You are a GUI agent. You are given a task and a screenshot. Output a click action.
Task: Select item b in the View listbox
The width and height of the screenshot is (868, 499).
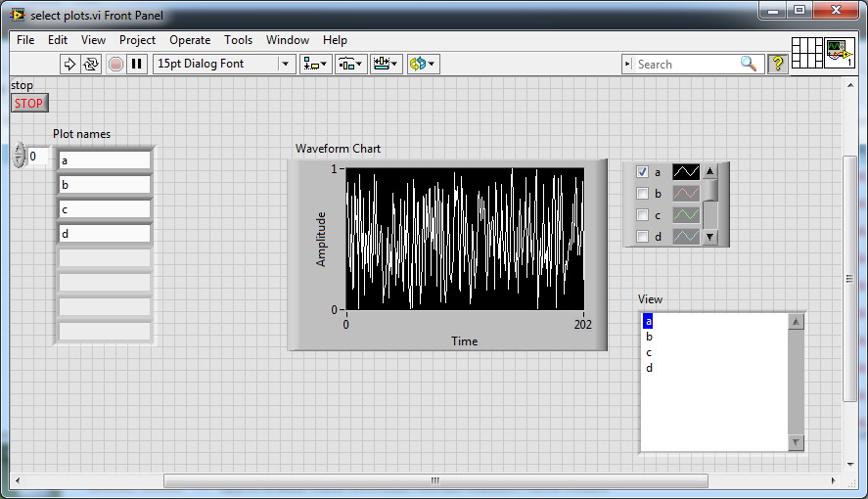(x=649, y=337)
